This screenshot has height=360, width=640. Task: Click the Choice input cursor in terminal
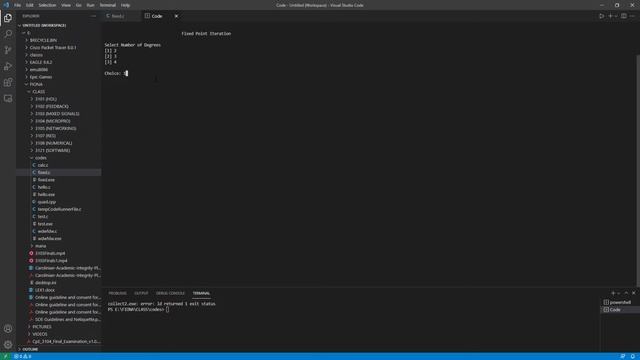(x=127, y=73)
